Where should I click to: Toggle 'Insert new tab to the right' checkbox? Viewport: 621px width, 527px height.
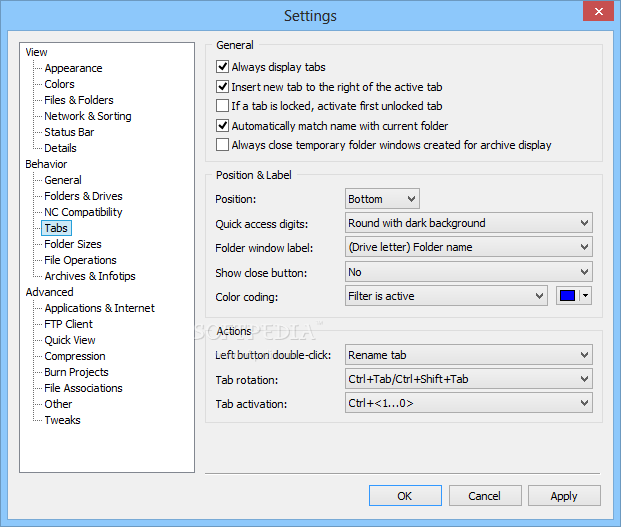point(222,86)
